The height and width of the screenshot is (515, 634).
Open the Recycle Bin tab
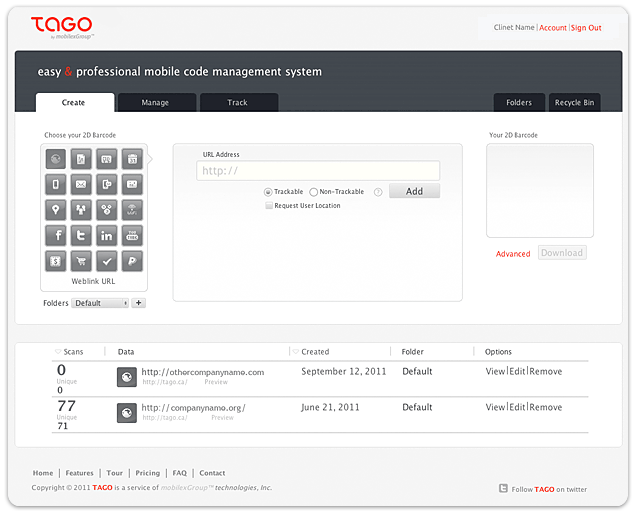tap(574, 102)
